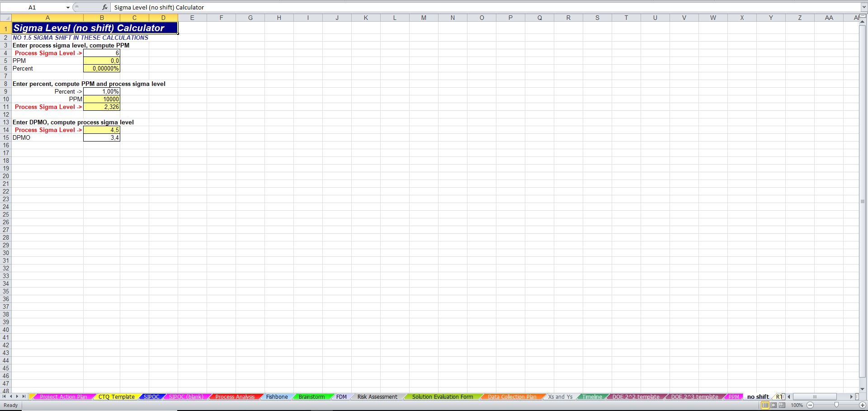Open the Project Action Plan sheet
The width and height of the screenshot is (868, 411).
[x=63, y=397]
